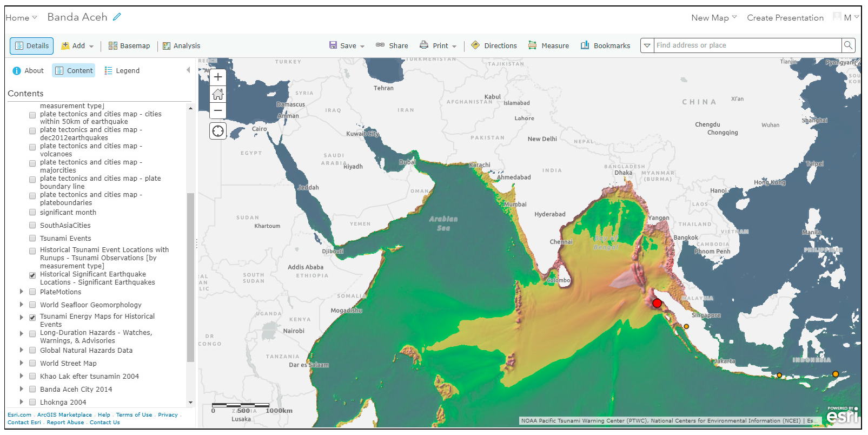Get Directions from the toolbar
The image size is (868, 435).
[x=494, y=46]
